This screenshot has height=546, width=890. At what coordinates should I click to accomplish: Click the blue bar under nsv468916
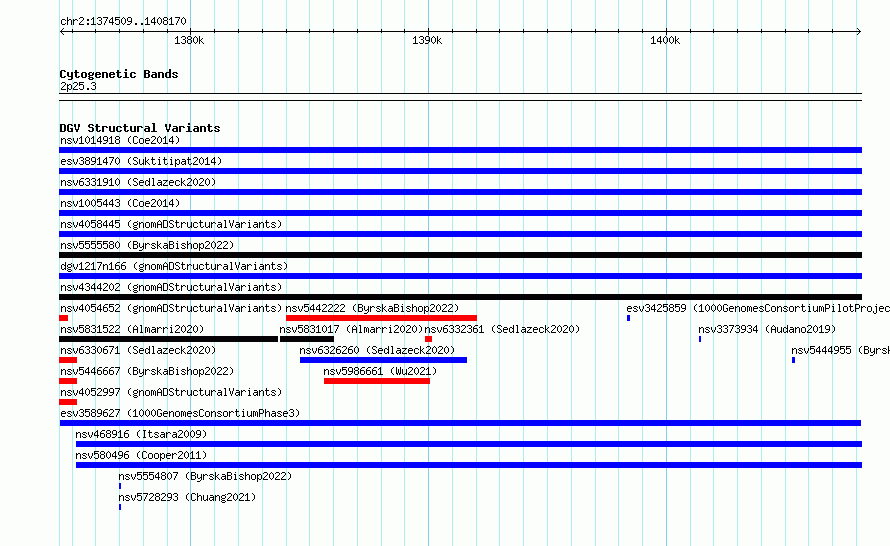coord(469,444)
